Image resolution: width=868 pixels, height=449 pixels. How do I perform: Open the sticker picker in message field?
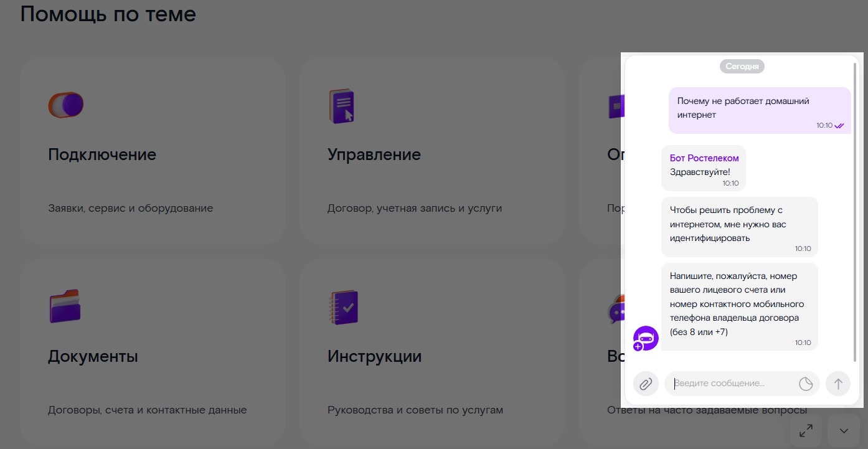(x=806, y=384)
